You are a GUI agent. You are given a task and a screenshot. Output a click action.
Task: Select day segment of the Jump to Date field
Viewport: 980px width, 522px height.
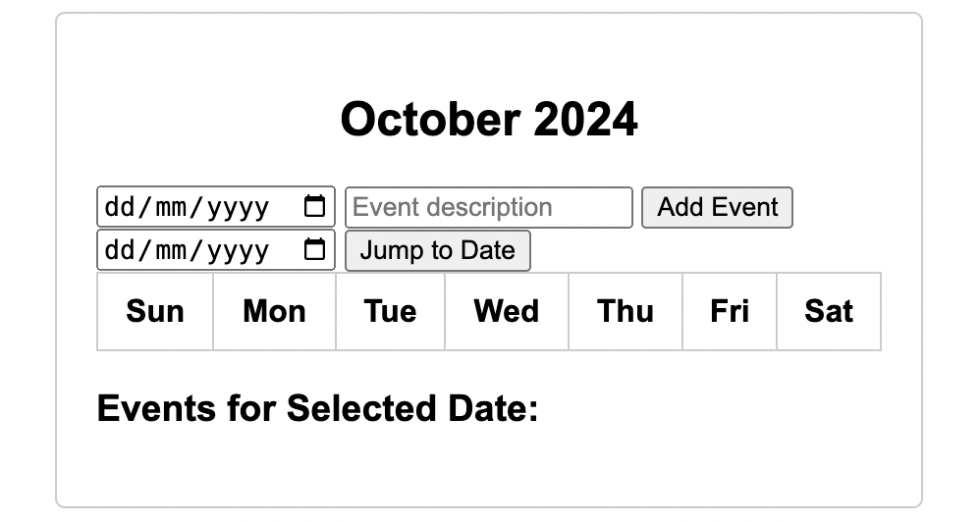point(118,250)
